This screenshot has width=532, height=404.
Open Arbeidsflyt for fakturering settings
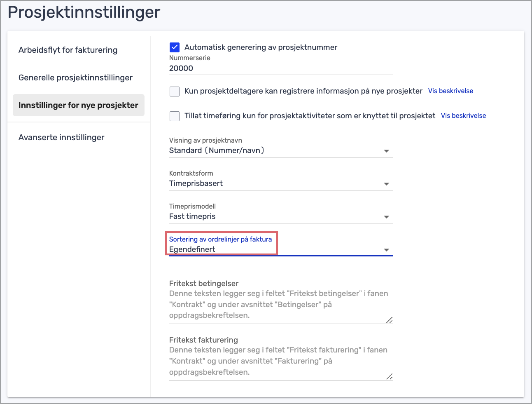[68, 50]
